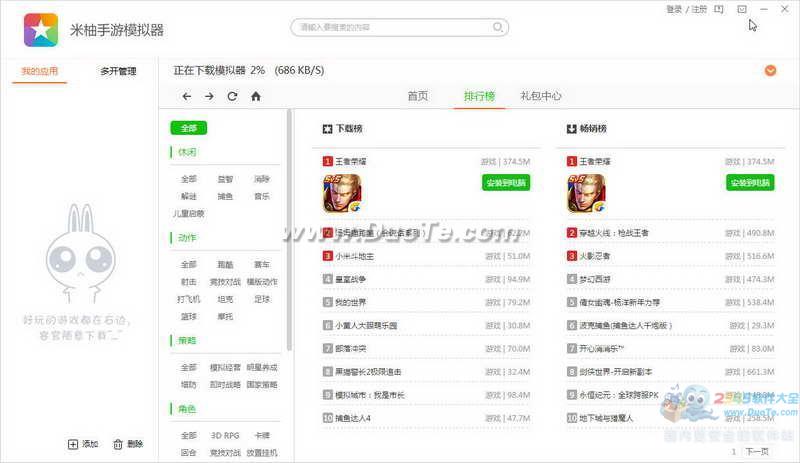Click the category list scrollbar
Image resolution: width=800 pixels, height=463 pixels.
click(289, 230)
